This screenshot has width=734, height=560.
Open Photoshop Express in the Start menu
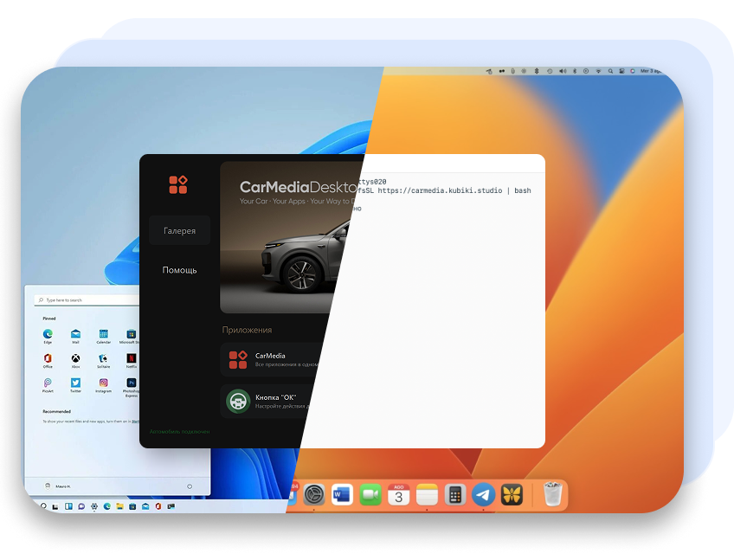click(x=132, y=383)
